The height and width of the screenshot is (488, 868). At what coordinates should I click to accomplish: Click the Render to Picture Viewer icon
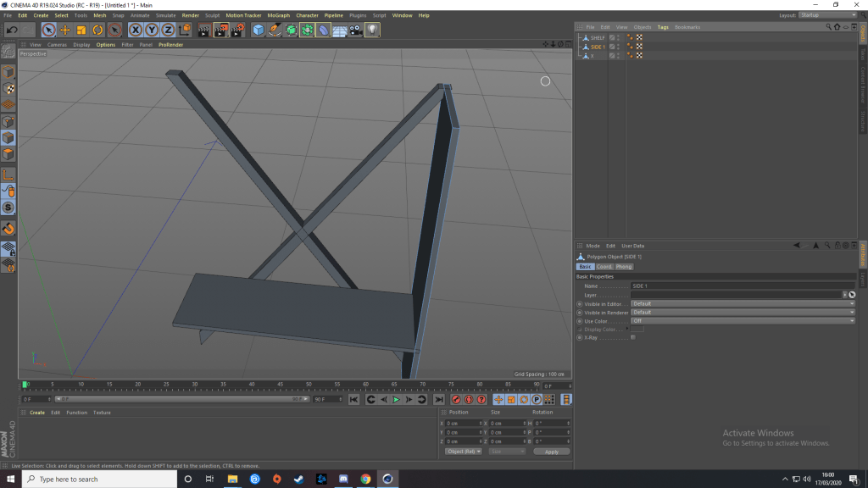[220, 30]
